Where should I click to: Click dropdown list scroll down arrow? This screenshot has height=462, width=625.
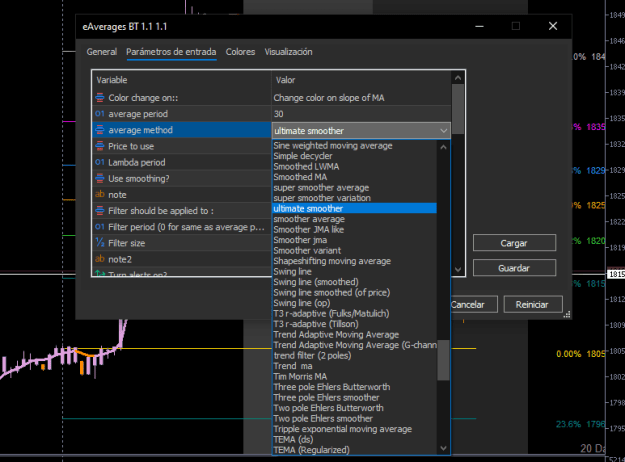coord(443,448)
